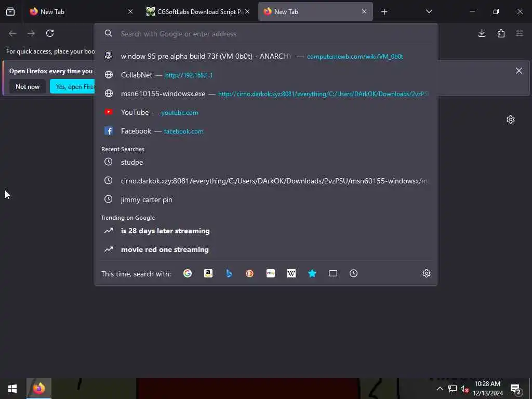Open the Firefox application menu
The height and width of the screenshot is (399, 532).
(x=520, y=33)
